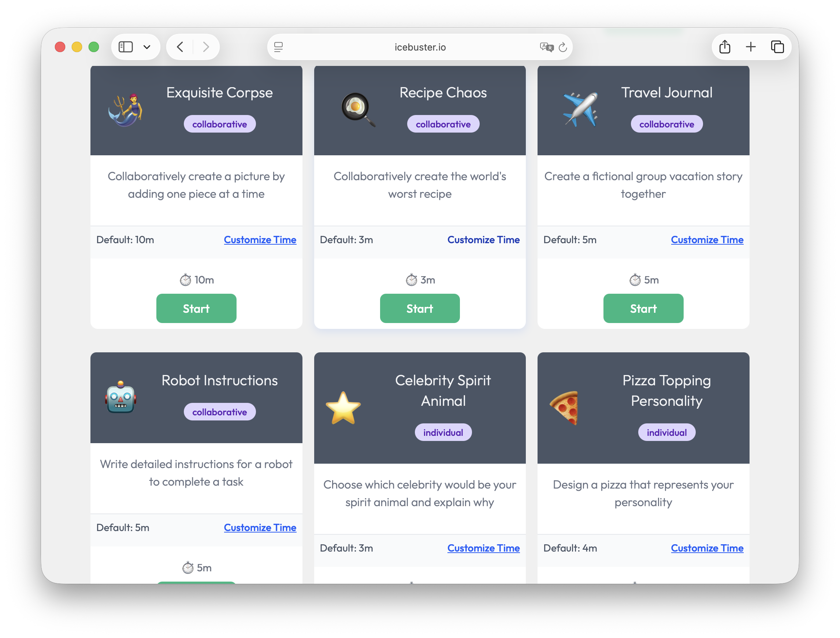Click the pizza slice icon

click(x=565, y=408)
